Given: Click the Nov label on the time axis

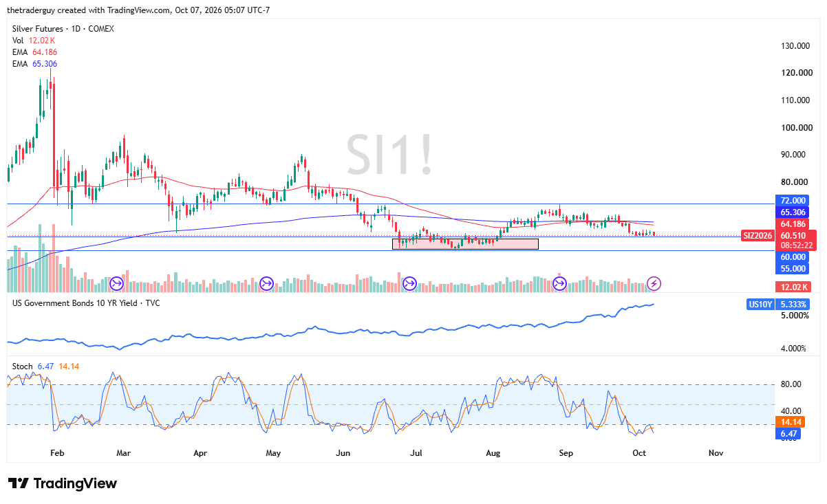Looking at the screenshot, I should (x=716, y=453).
